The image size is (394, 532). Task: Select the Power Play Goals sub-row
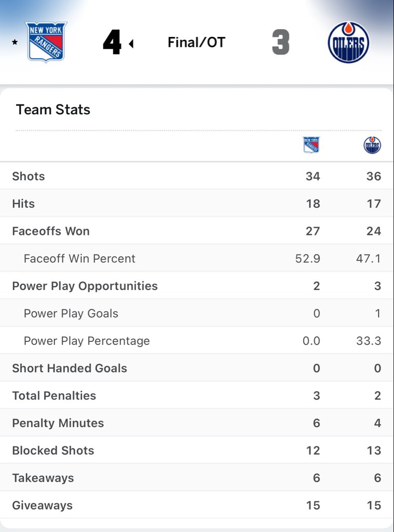[x=71, y=314]
